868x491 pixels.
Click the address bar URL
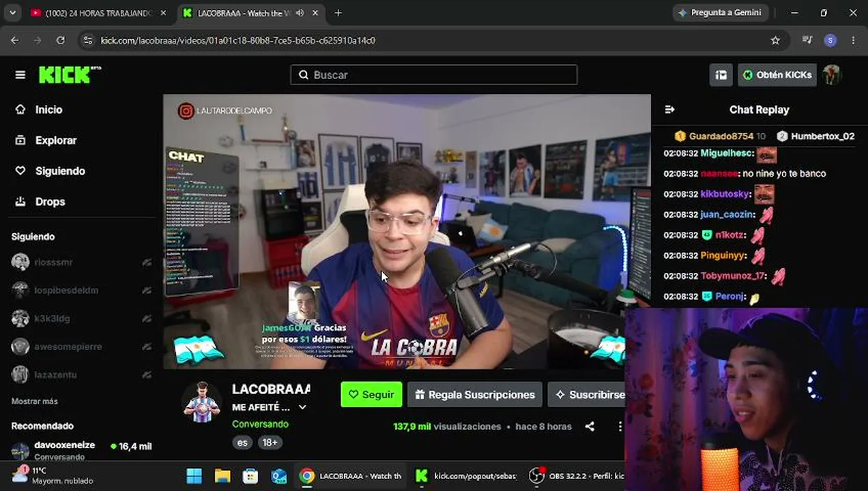pos(237,40)
